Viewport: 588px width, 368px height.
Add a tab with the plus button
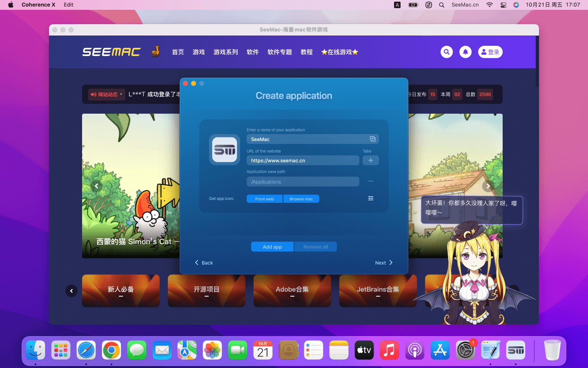pos(371,160)
